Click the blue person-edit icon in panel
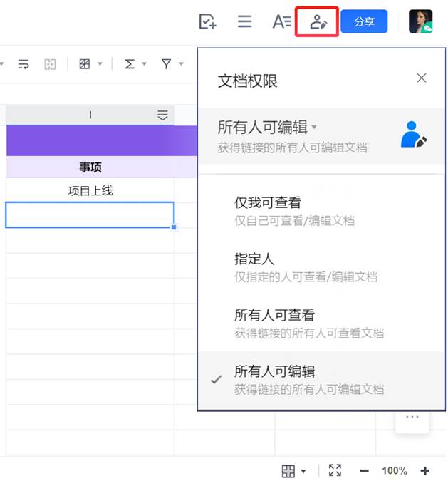The image size is (448, 481). point(414,135)
